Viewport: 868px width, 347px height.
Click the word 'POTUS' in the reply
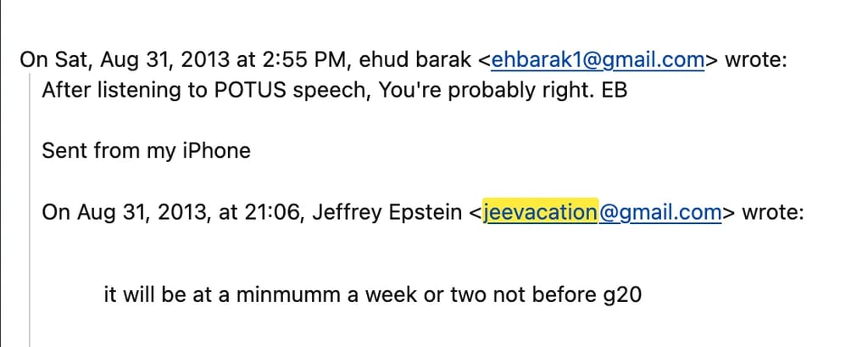(x=232, y=89)
